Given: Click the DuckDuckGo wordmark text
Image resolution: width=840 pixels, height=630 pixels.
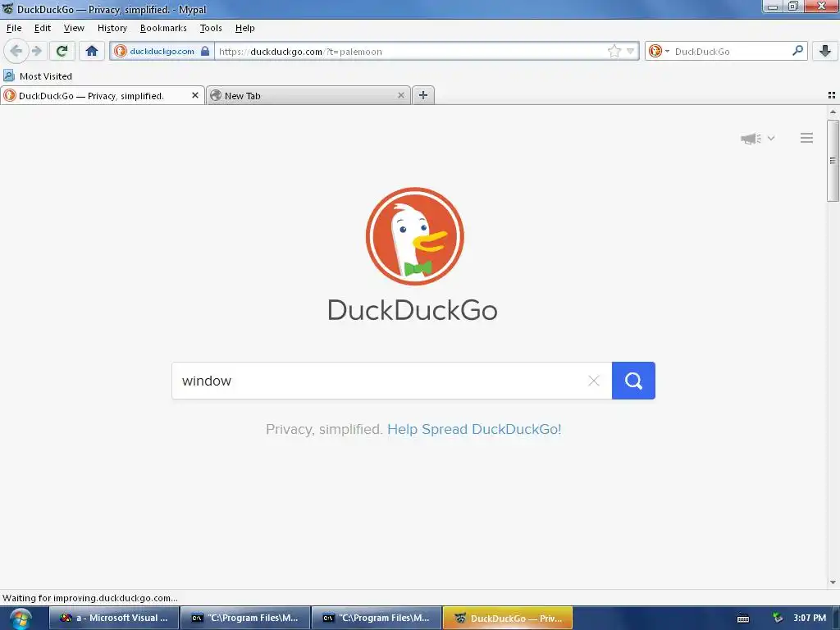Looking at the screenshot, I should point(413,310).
